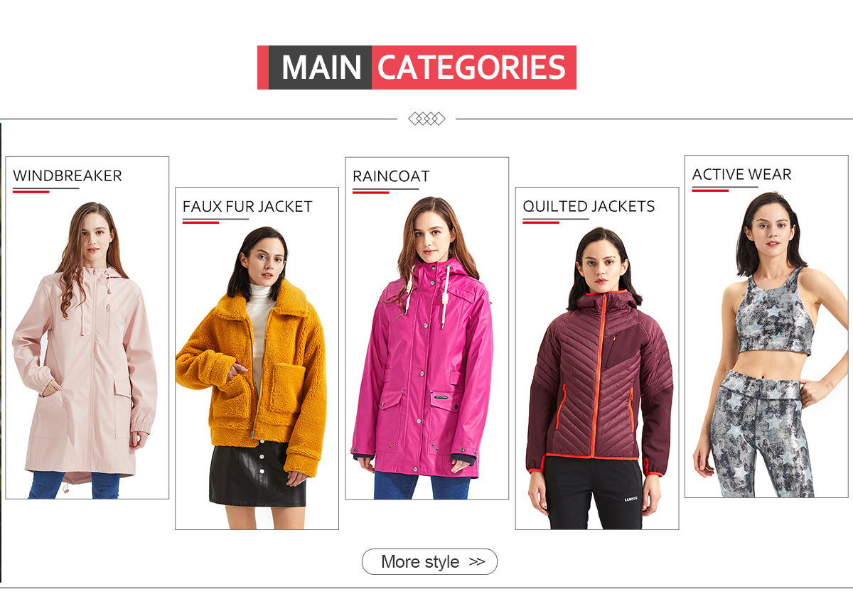Click the FAUX FUR JACKET label text
The height and width of the screenshot is (616, 853).
[247, 207]
